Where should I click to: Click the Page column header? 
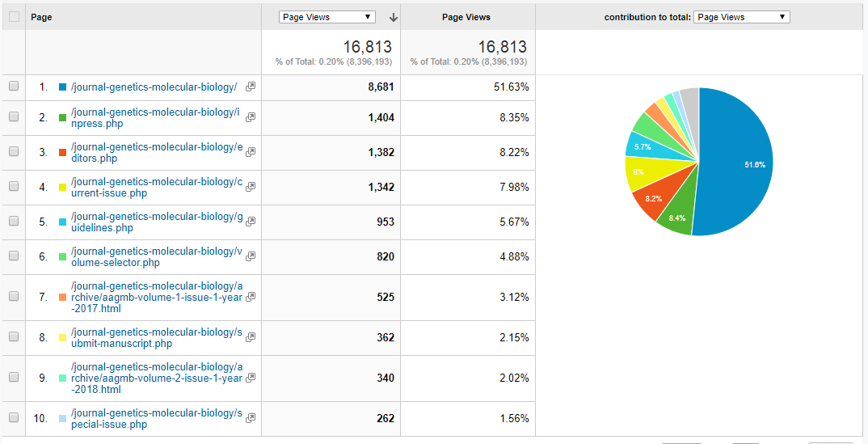coord(41,17)
